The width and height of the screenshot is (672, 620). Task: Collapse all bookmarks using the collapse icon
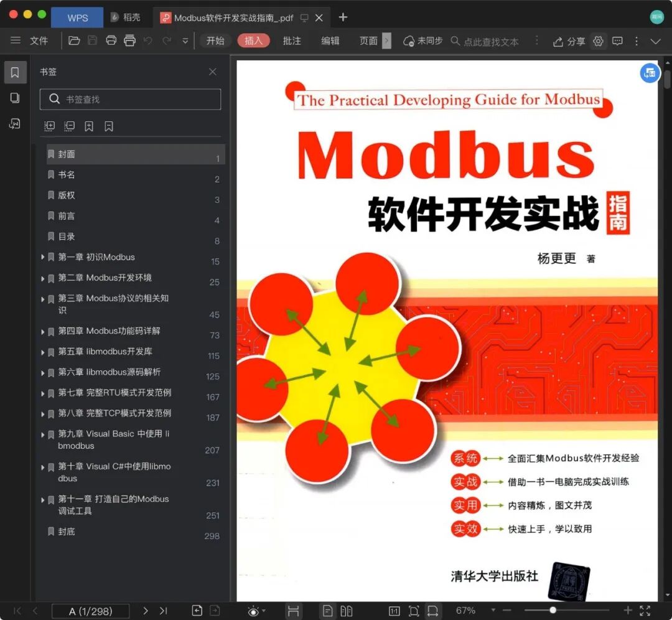[x=69, y=126]
